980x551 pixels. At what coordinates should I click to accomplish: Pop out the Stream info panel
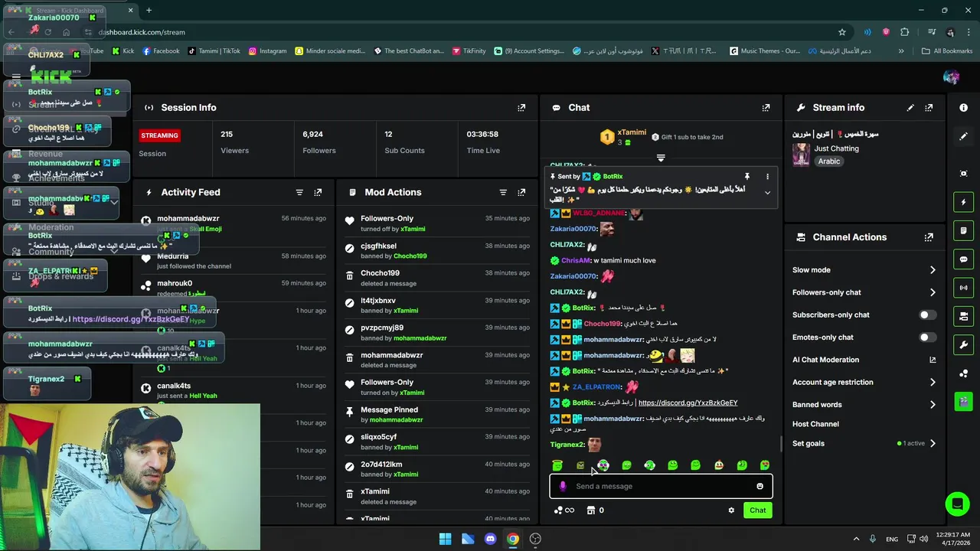point(929,108)
